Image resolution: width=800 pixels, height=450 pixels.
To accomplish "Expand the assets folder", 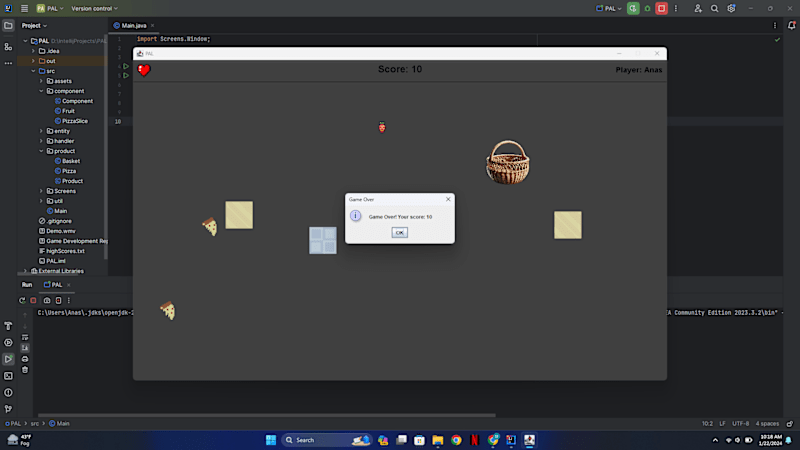I will 41,81.
